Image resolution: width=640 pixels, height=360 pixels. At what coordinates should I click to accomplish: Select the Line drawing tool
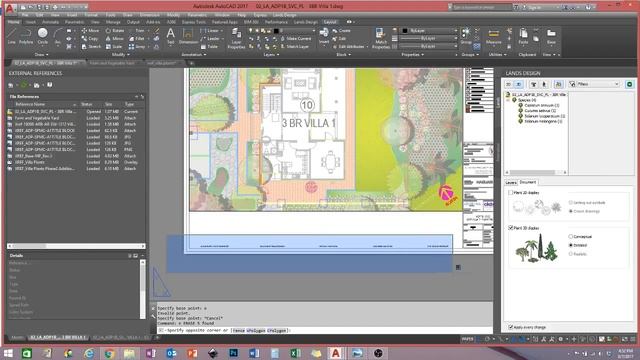coord(11,36)
